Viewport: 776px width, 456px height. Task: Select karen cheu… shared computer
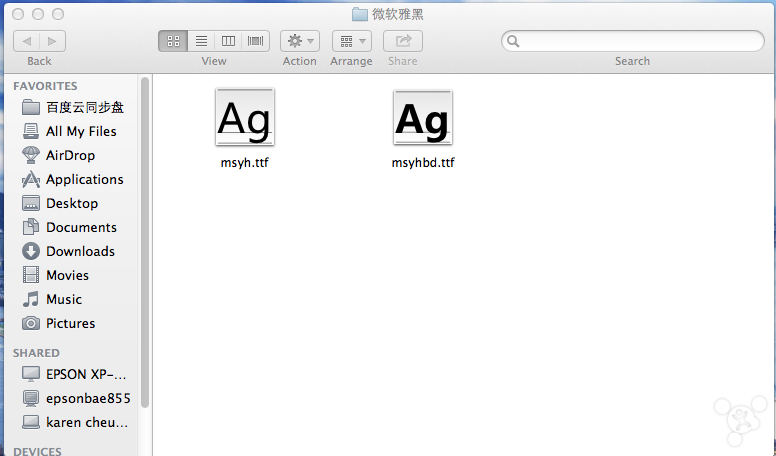tap(75, 422)
